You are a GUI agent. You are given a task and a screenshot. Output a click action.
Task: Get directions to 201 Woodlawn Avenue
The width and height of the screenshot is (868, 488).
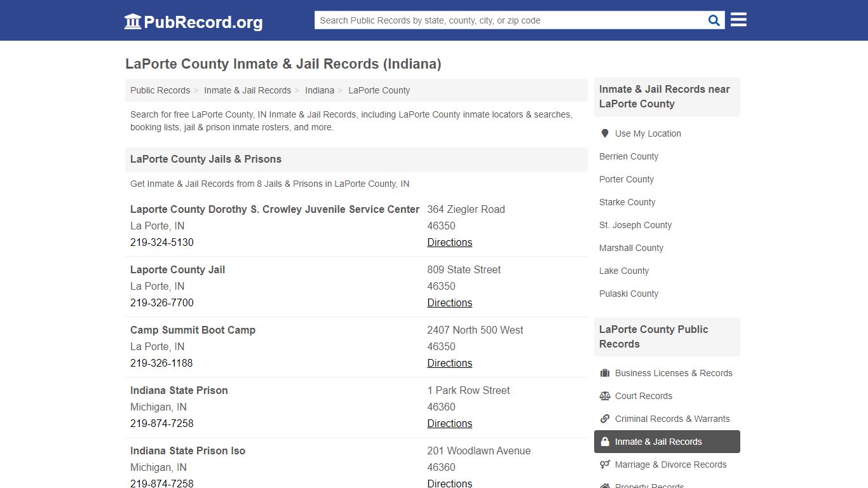449,483
